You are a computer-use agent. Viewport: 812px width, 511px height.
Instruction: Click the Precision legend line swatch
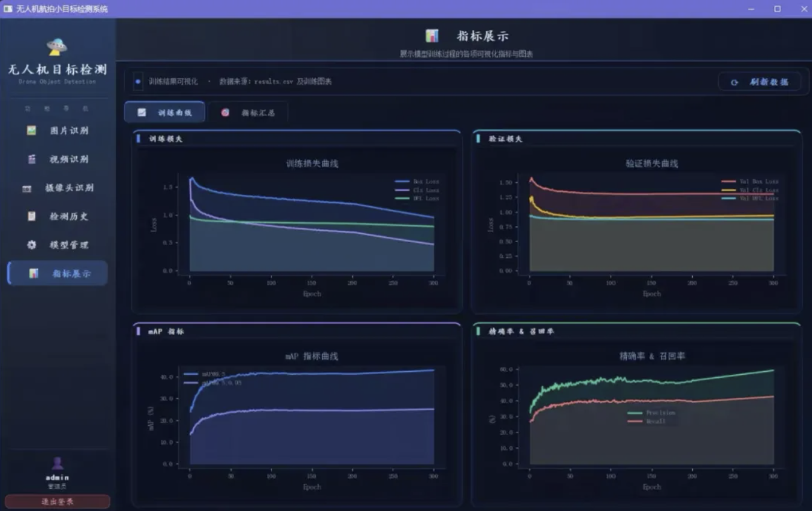click(x=635, y=413)
